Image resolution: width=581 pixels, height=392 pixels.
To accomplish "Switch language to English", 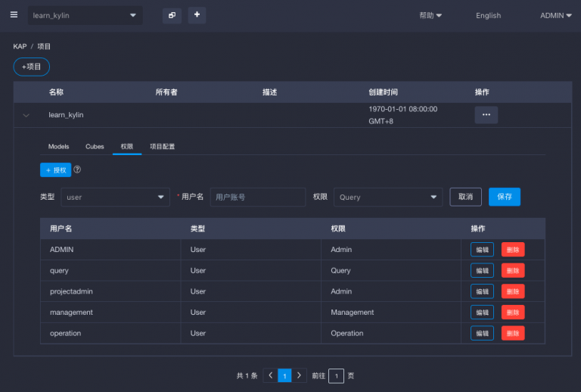I will tap(488, 15).
